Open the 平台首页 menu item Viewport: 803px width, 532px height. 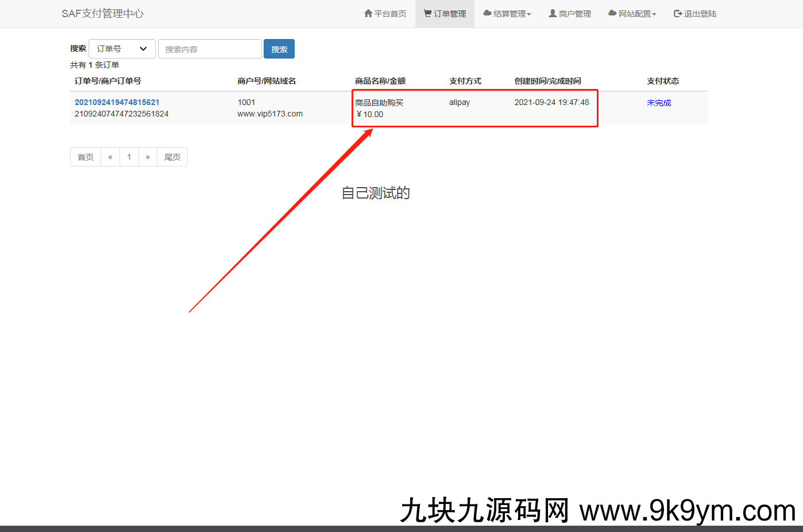(x=390, y=14)
